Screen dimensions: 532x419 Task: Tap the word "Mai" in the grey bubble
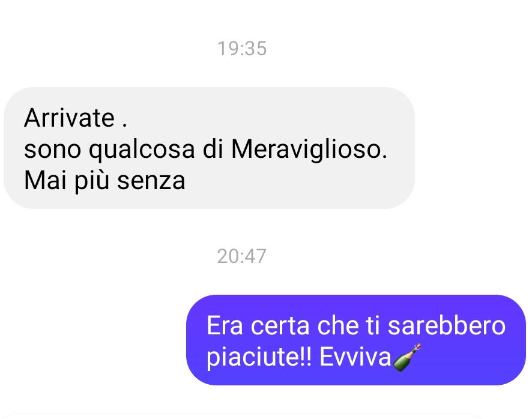(x=45, y=180)
